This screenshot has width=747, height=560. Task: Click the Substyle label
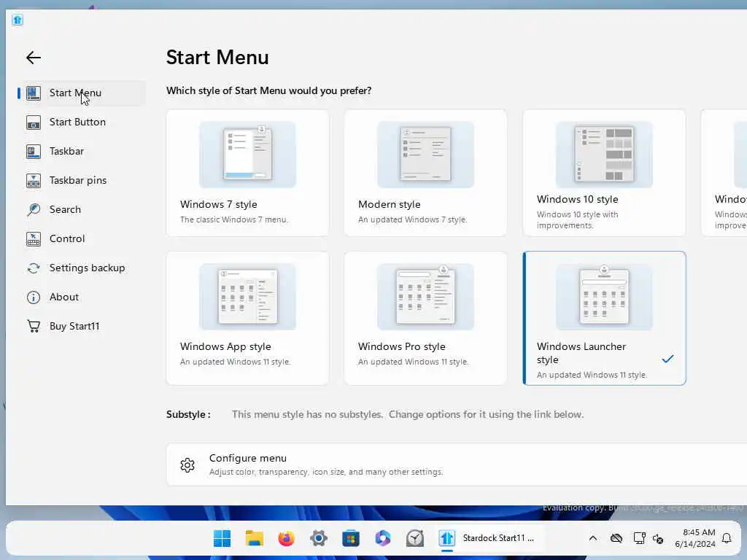(x=188, y=415)
